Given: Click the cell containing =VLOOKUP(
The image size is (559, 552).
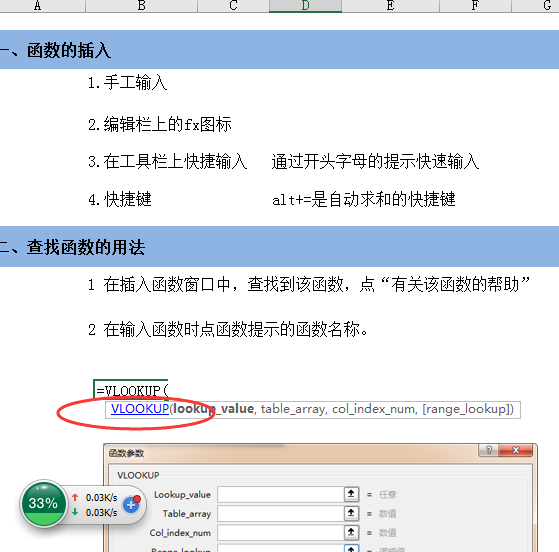Looking at the screenshot, I should 131,389.
